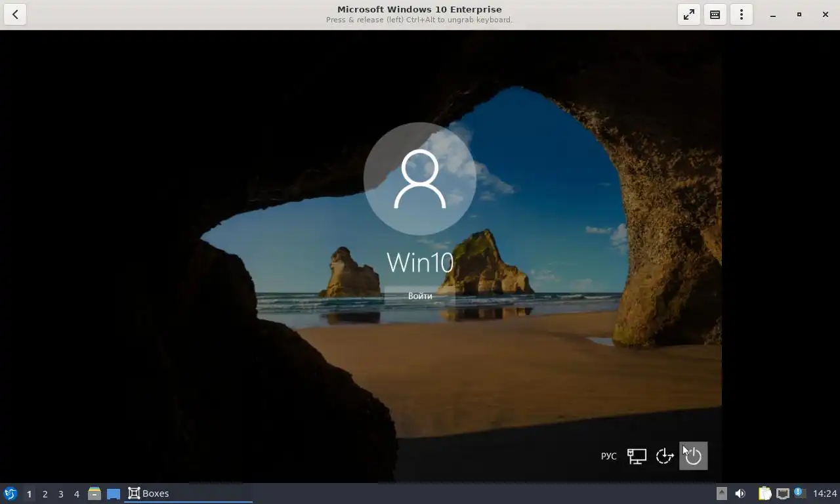Screen dimensions: 840x504
Task: Select the Boxes taskbar entry
Action: pos(188,493)
